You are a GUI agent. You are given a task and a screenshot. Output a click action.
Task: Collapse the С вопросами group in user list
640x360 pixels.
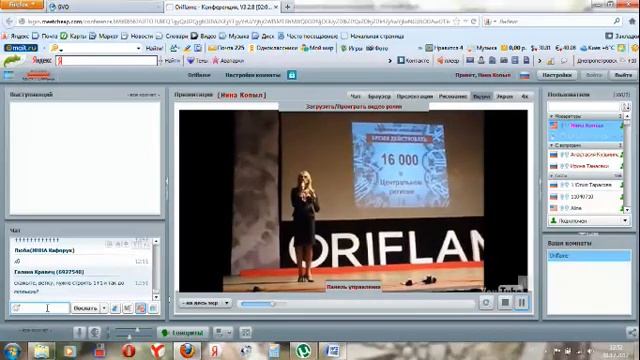[551, 145]
